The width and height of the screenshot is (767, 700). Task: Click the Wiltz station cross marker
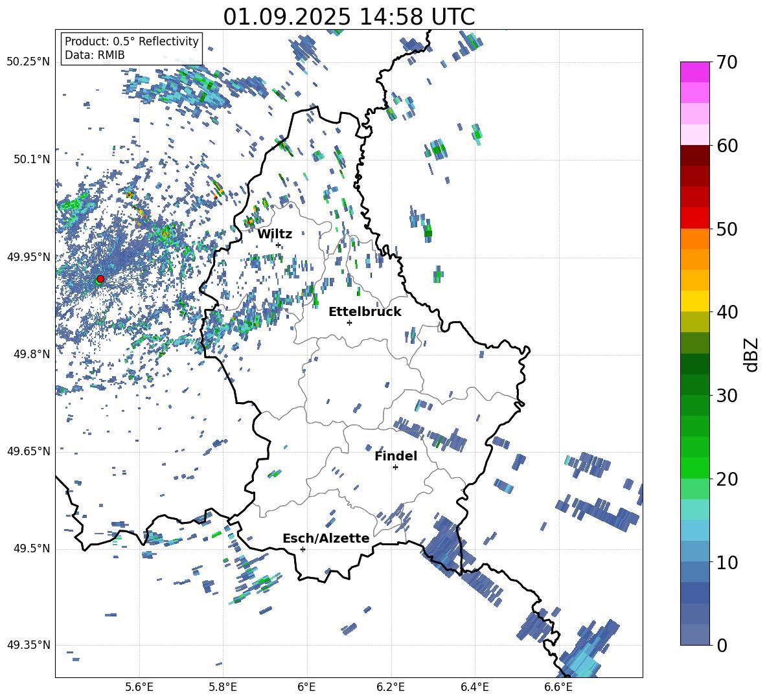(x=279, y=245)
